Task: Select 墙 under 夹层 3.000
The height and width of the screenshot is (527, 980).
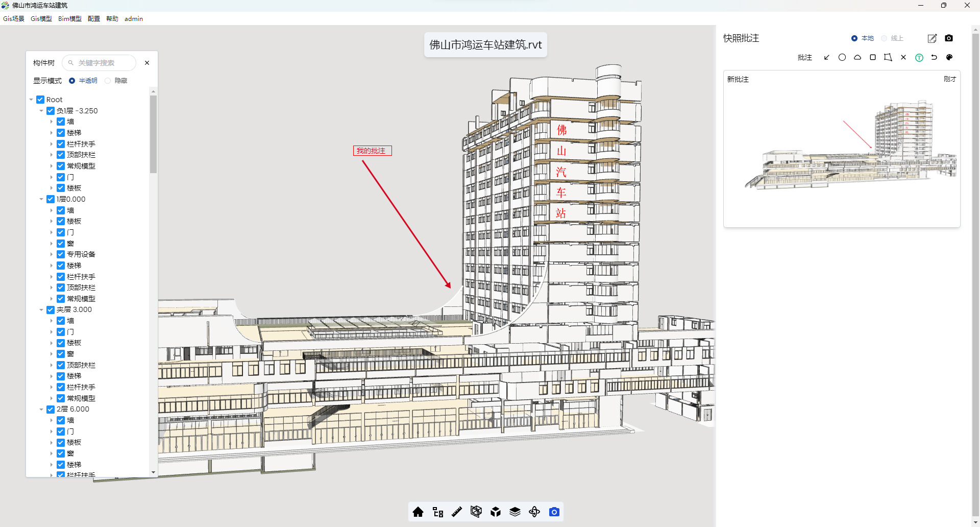Action: click(x=70, y=321)
